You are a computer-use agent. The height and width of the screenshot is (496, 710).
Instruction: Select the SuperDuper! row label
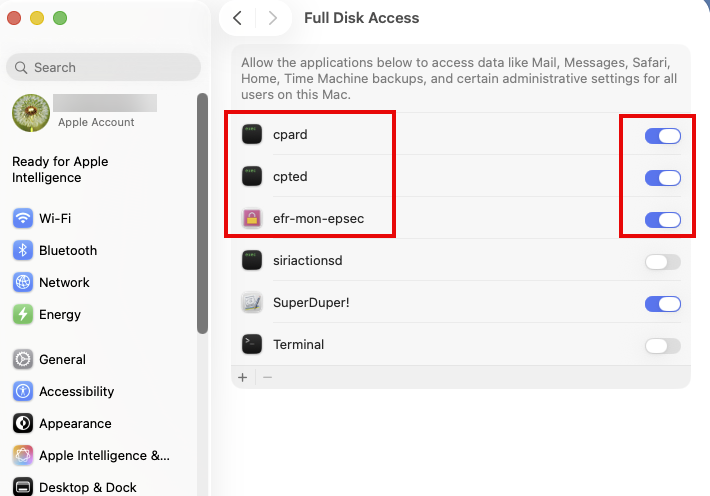point(311,303)
